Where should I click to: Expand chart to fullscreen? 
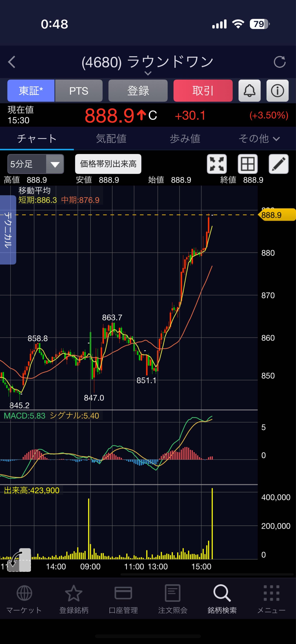pos(217,164)
